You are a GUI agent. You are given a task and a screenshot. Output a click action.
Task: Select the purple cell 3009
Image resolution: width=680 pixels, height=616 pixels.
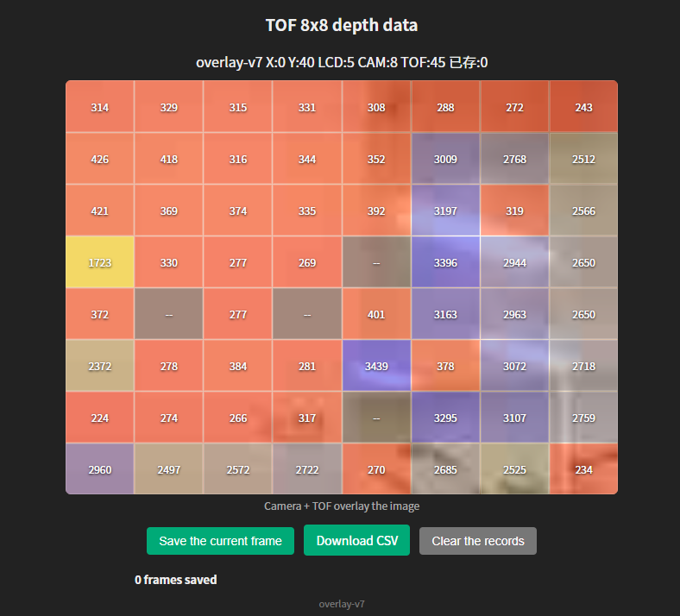(445, 158)
